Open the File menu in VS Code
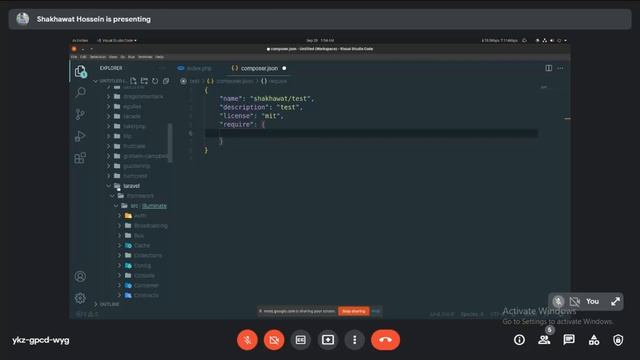The image size is (640, 360). 74,57
